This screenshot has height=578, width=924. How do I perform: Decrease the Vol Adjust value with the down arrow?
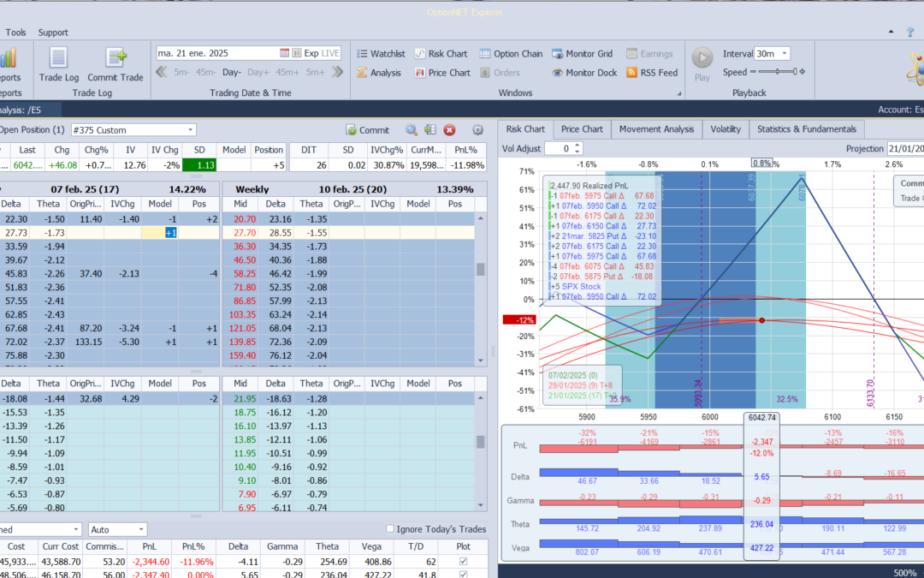(577, 152)
